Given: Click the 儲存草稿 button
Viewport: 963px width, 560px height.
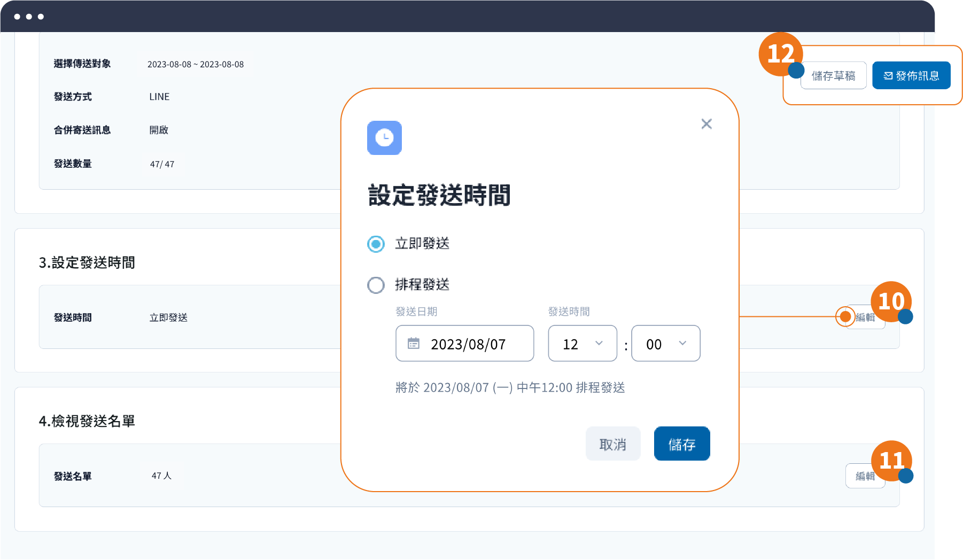Looking at the screenshot, I should (x=833, y=76).
